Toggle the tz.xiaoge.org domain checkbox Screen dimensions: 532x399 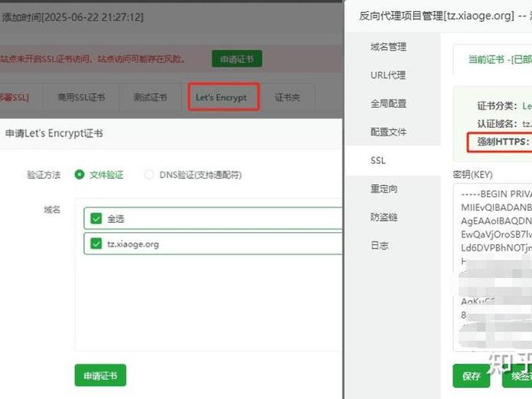point(96,243)
